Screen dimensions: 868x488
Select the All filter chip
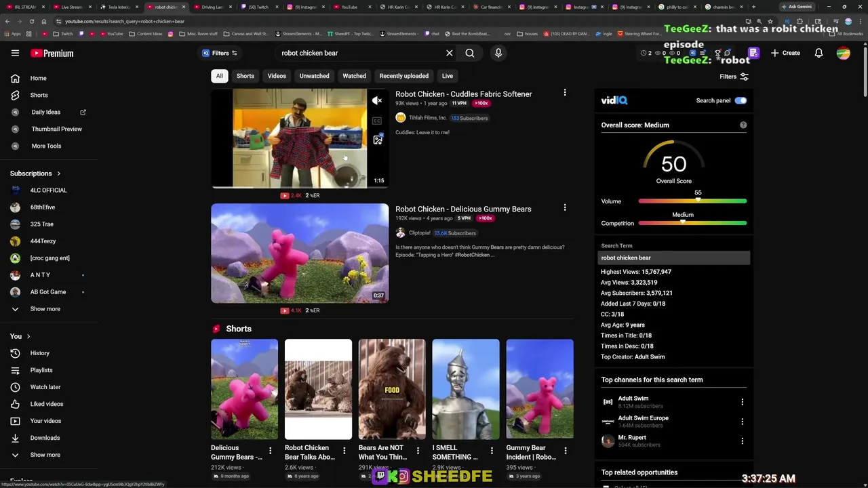pos(219,76)
